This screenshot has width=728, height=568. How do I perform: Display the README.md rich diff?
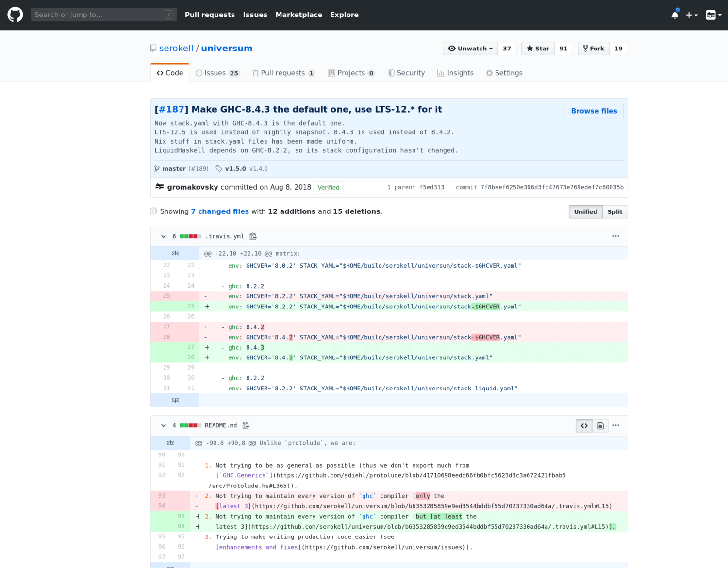pyautogui.click(x=600, y=426)
